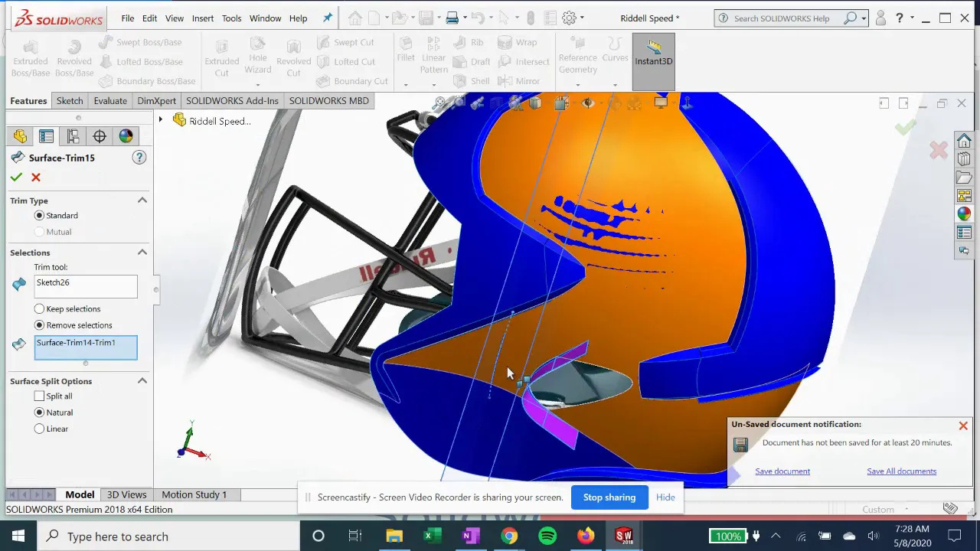Open the Options gear dropdown arrow

[x=582, y=18]
